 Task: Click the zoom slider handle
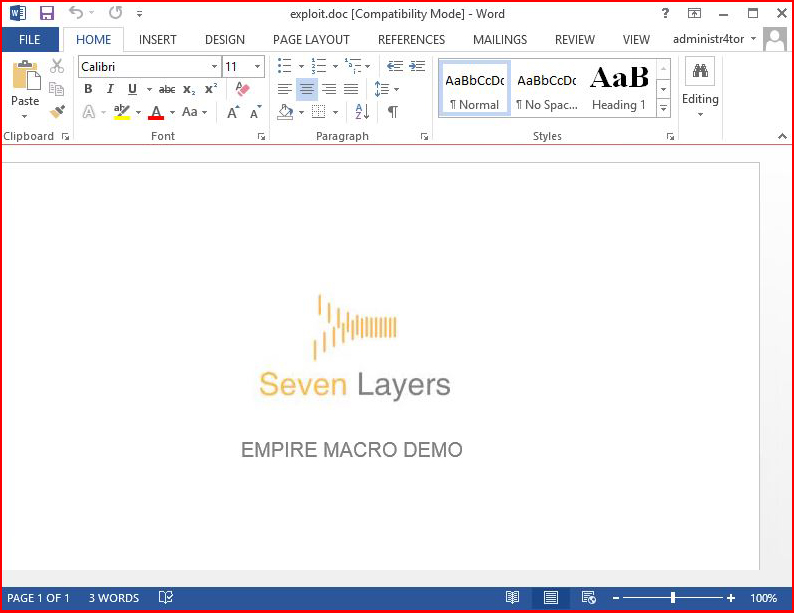pos(673,598)
